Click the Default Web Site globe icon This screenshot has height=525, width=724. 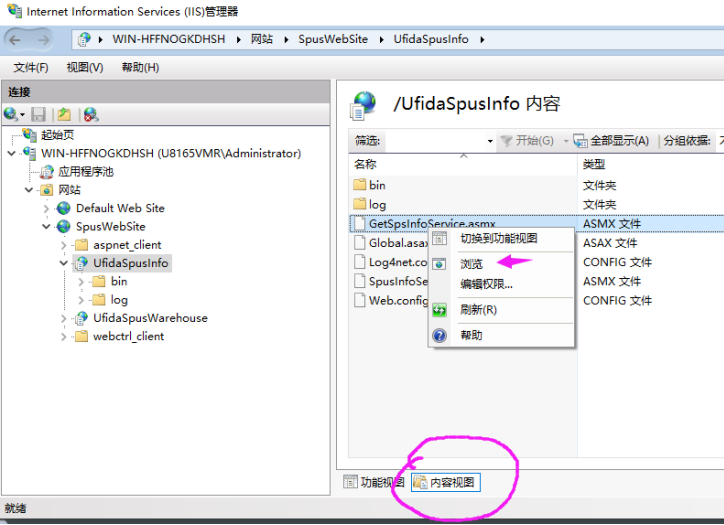point(64,208)
